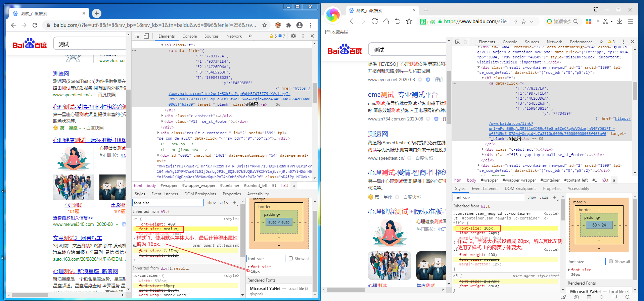Open Accessibility tab in 360 DevTools
Screen dimensions: 644x301
tap(578, 189)
